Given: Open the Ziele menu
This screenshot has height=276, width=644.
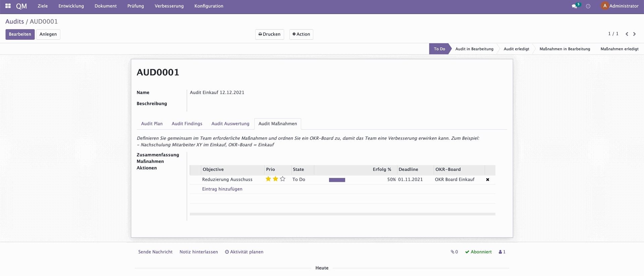Looking at the screenshot, I should point(43,6).
